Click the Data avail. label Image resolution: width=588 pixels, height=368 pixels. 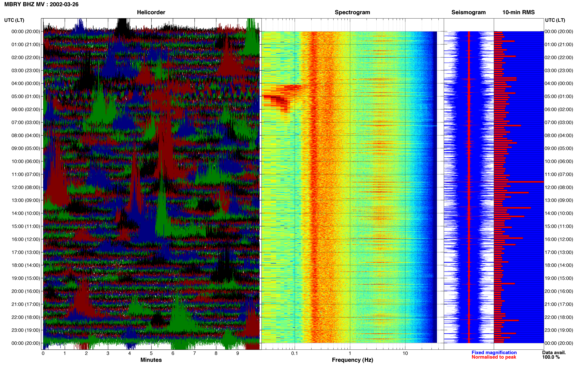click(x=554, y=352)
